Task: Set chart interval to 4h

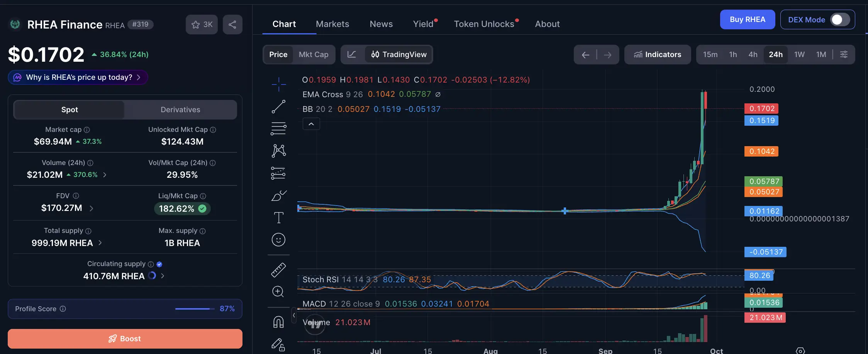Action: 753,54
